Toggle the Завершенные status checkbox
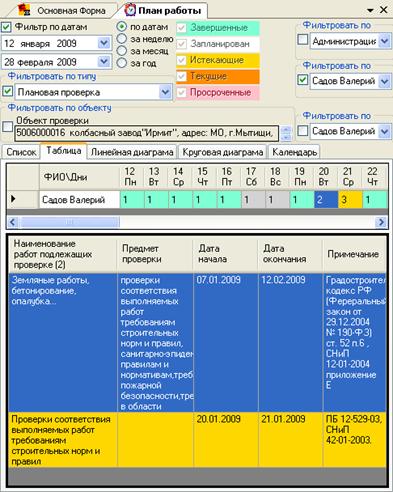Image resolution: width=393 pixels, height=492 pixels. tap(181, 28)
